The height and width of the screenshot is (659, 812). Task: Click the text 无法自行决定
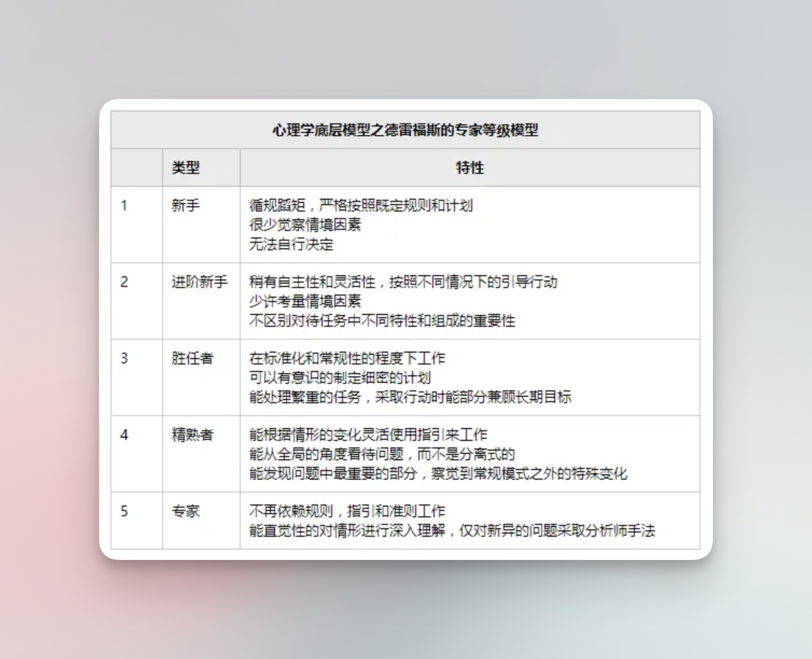(291, 244)
